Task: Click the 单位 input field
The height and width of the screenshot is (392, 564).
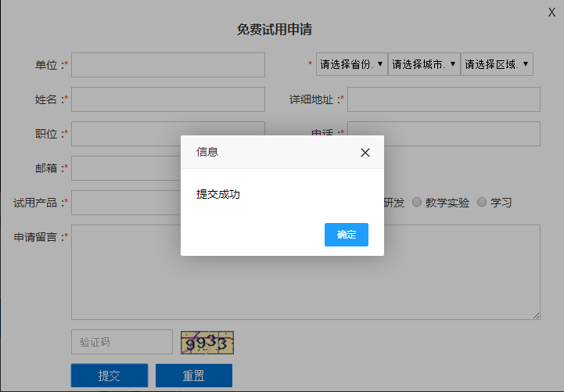Action: coord(167,65)
